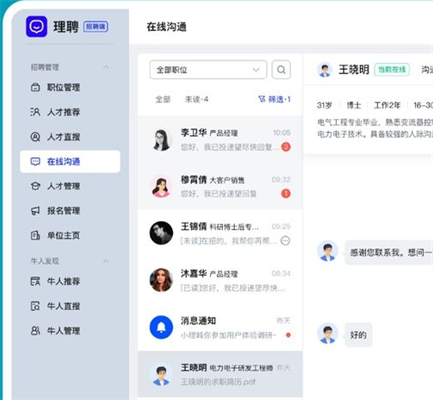Click 王晓明's avatar in chat header

click(x=325, y=70)
